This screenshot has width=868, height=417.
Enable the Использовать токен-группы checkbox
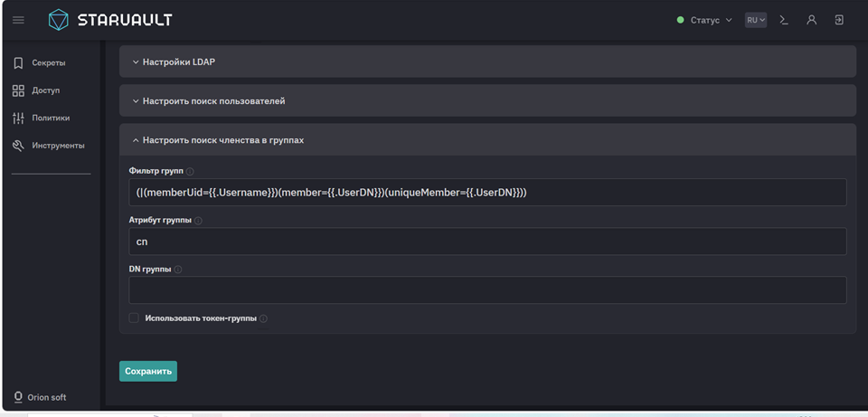pos(134,318)
